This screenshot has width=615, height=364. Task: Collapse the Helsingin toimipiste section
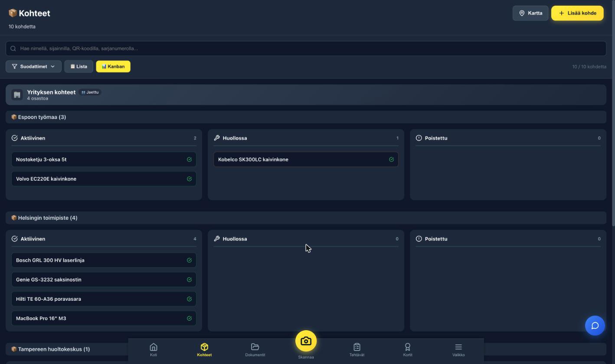(x=306, y=218)
